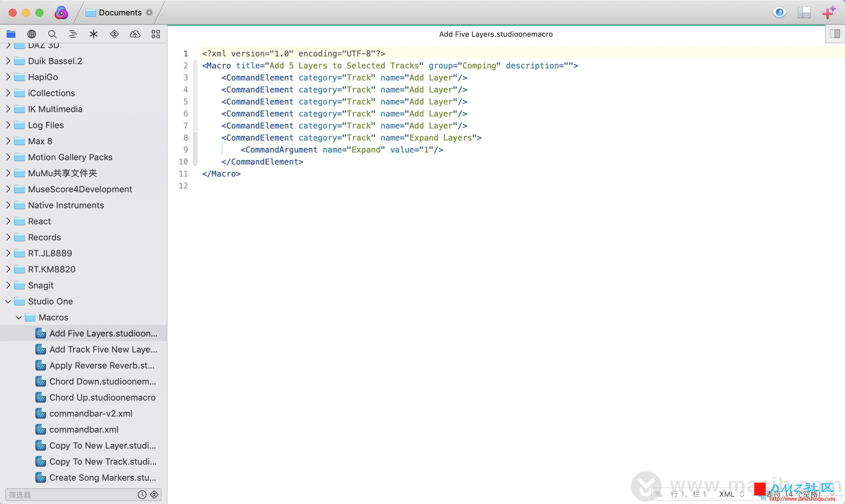The image size is (845, 504).
Task: Open commandbar-v2.xml file
Action: point(83,413)
